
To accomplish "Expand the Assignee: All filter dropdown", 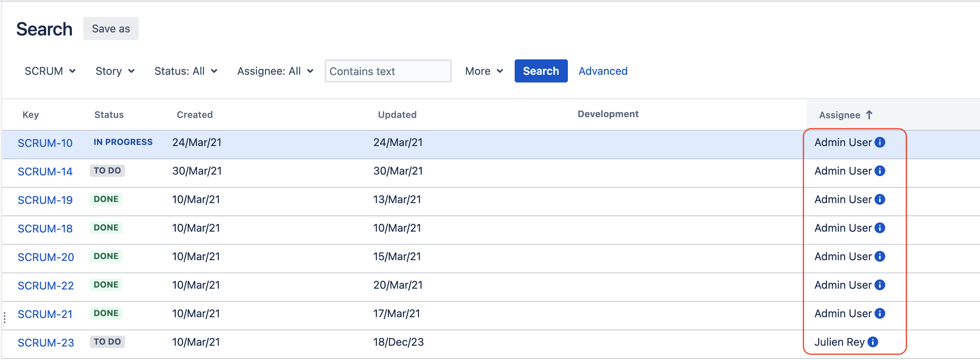I will point(275,71).
